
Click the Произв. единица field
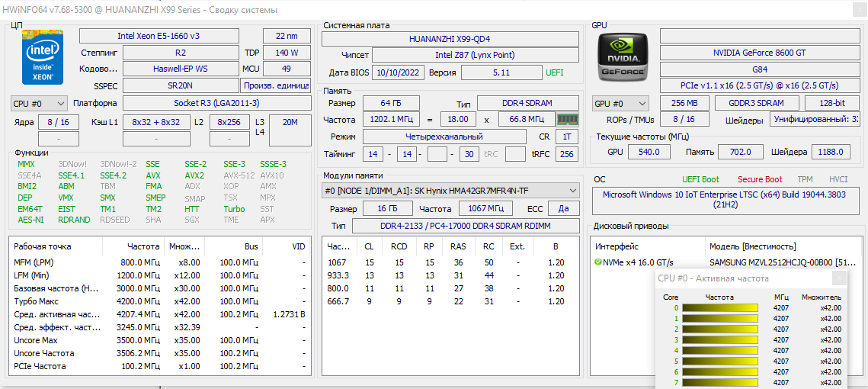(276, 86)
